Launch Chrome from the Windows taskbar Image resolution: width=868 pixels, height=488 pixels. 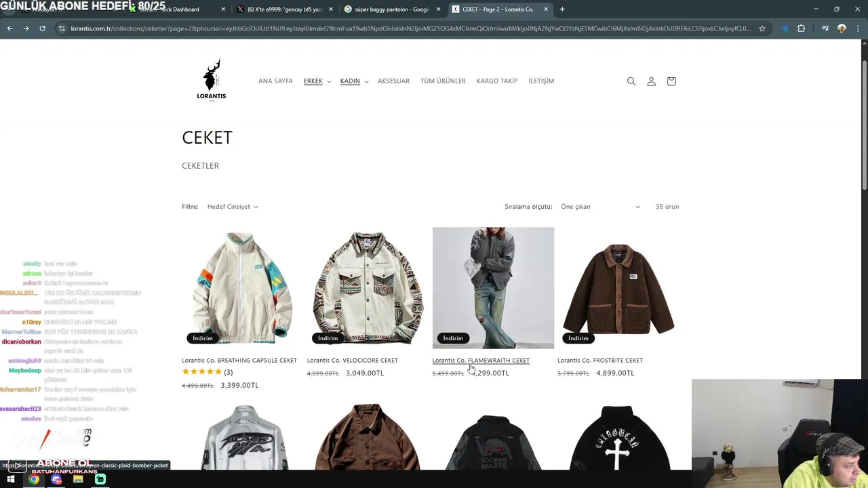34,479
